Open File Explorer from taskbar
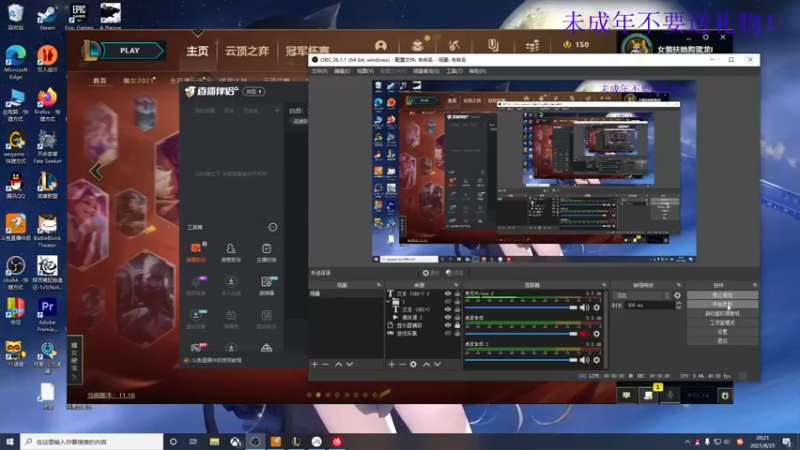 click(214, 441)
